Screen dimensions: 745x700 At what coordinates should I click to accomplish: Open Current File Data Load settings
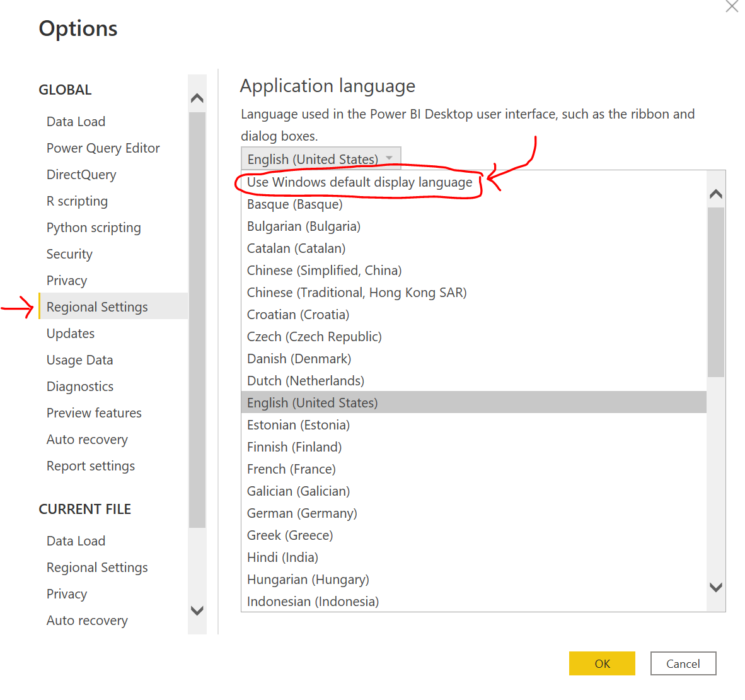[76, 541]
